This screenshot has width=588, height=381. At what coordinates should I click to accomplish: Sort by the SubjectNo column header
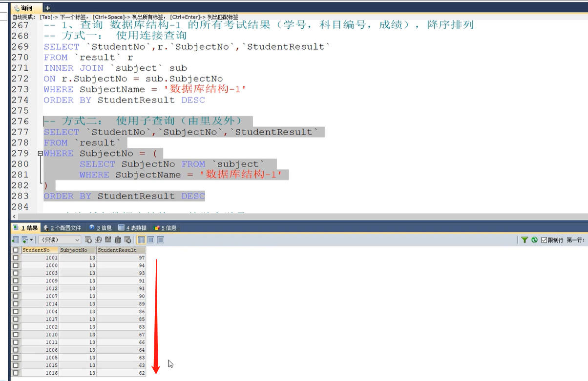[x=77, y=250]
